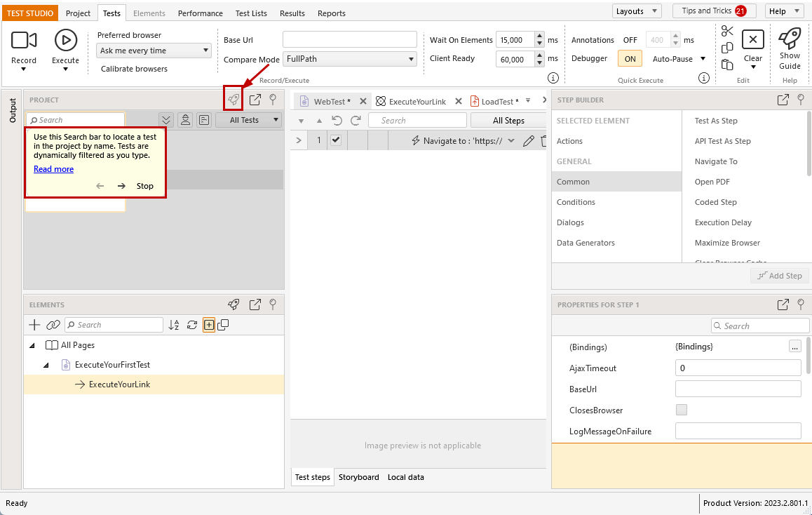Click the Record camera icon
The image size is (812, 515).
(x=24, y=40)
